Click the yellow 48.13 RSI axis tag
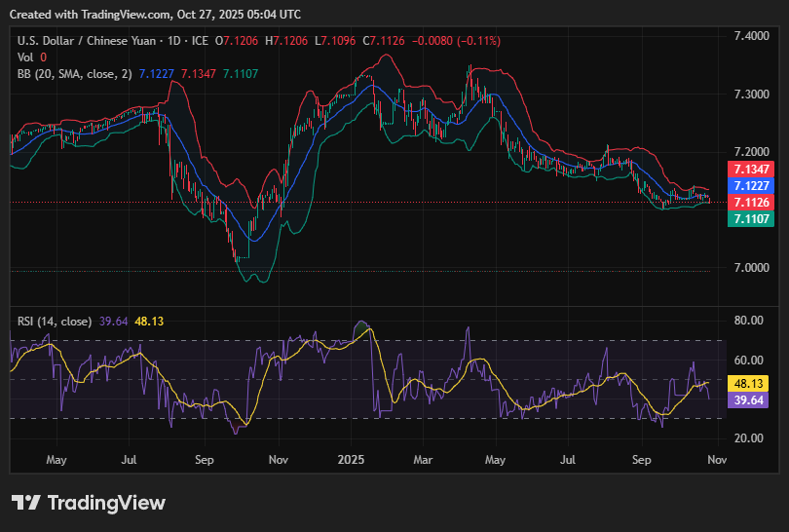Viewport: 789px width, 532px height. 748,383
